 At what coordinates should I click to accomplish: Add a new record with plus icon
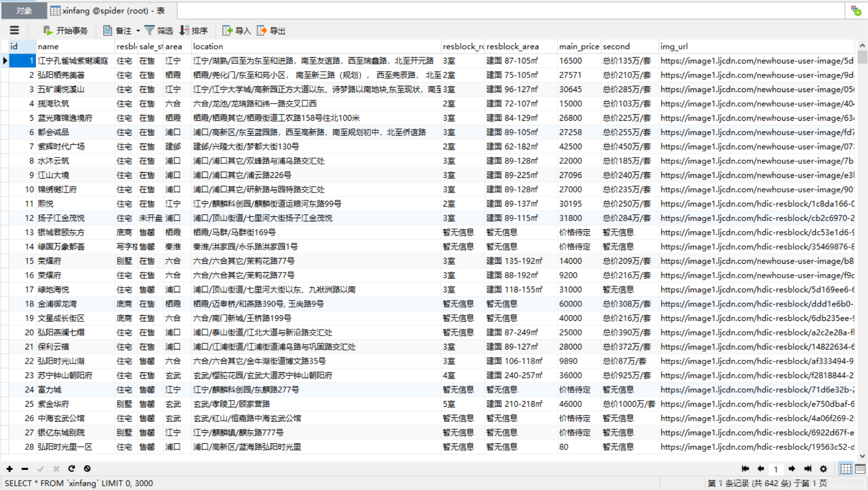(10, 469)
